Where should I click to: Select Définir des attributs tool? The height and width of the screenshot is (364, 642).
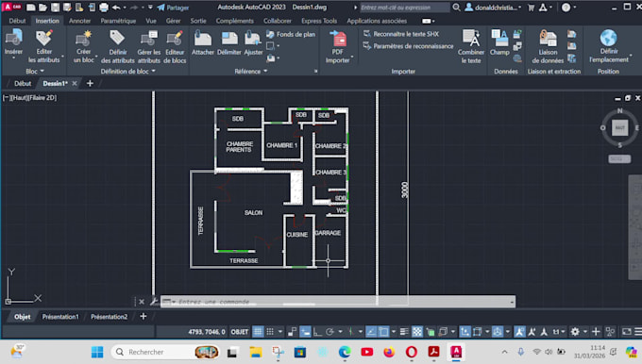click(117, 46)
